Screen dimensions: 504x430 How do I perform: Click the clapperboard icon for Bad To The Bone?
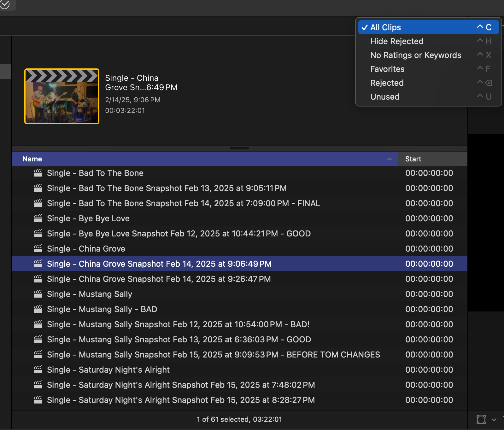(38, 173)
